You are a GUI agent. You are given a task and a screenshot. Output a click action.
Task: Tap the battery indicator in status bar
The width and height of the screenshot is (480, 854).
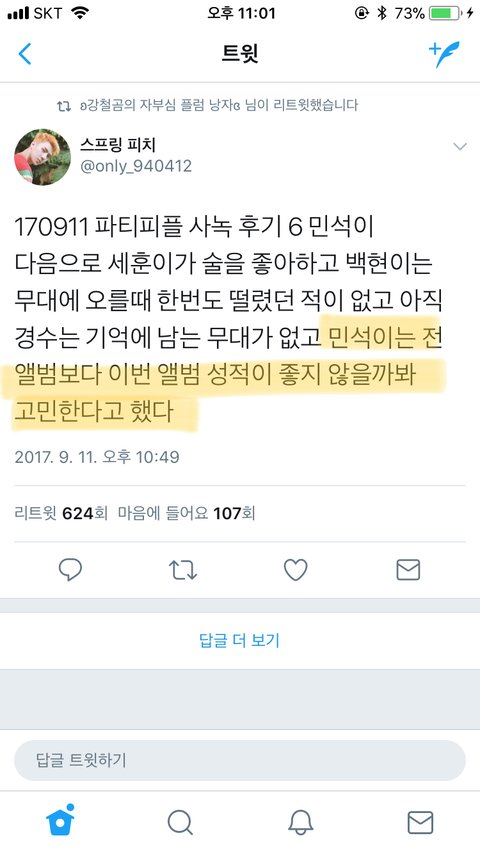(x=445, y=13)
